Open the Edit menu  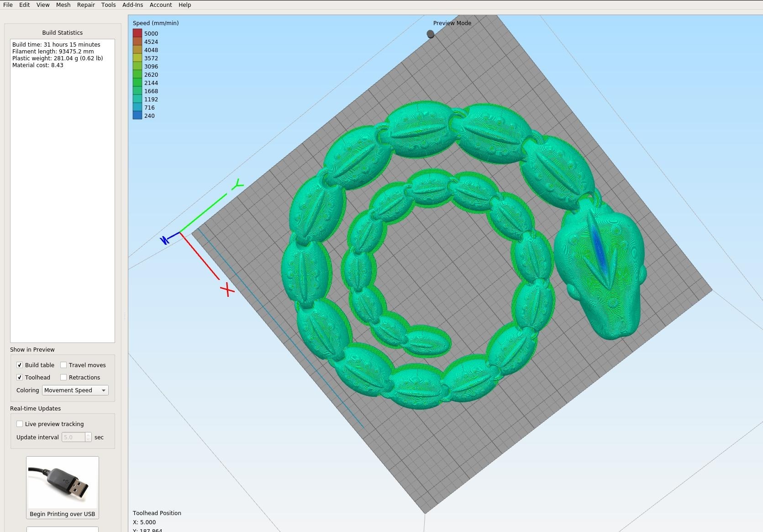coord(24,5)
